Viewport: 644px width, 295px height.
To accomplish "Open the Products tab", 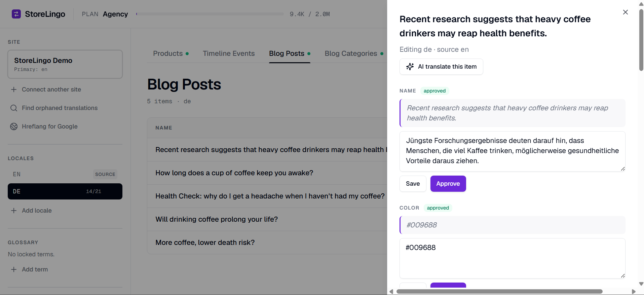I will pyautogui.click(x=171, y=53).
